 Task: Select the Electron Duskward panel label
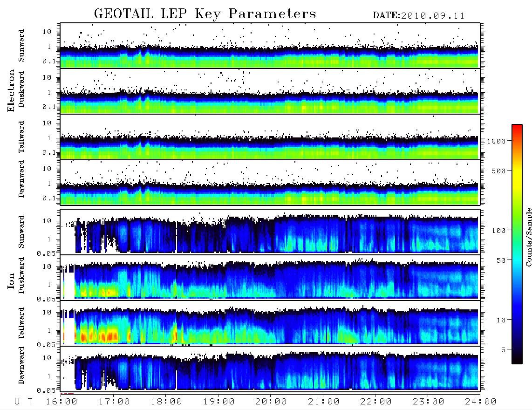tap(21, 89)
